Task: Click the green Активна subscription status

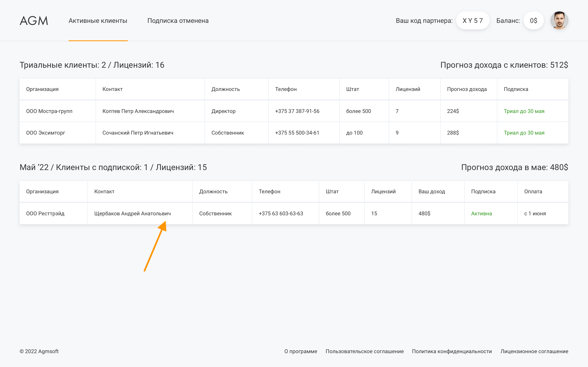Action: coord(481,214)
